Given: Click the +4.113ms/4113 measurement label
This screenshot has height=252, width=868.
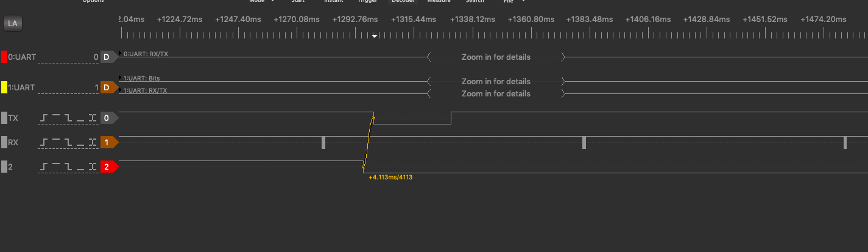Looking at the screenshot, I should tap(391, 177).
